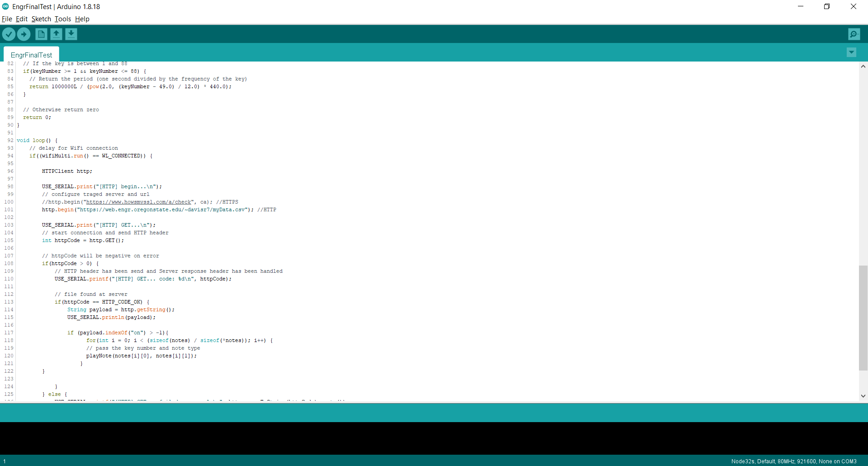Click the vertical scrollbar thumb
Image resolution: width=868 pixels, height=466 pixels.
coord(863,318)
